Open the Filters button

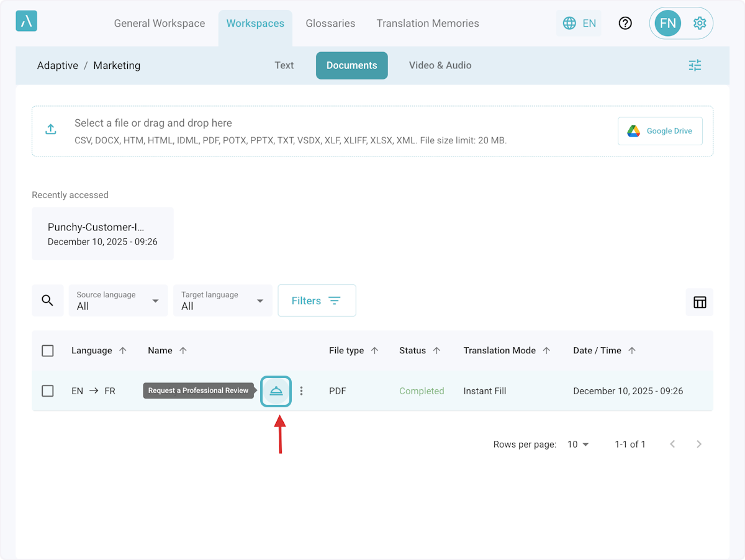click(317, 300)
